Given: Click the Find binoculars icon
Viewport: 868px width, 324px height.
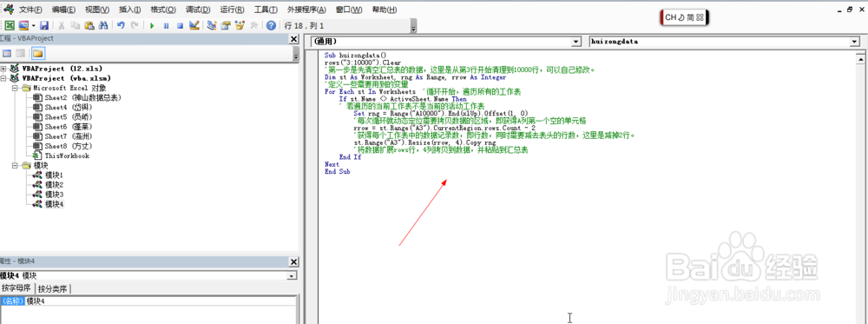Looking at the screenshot, I should [x=102, y=25].
